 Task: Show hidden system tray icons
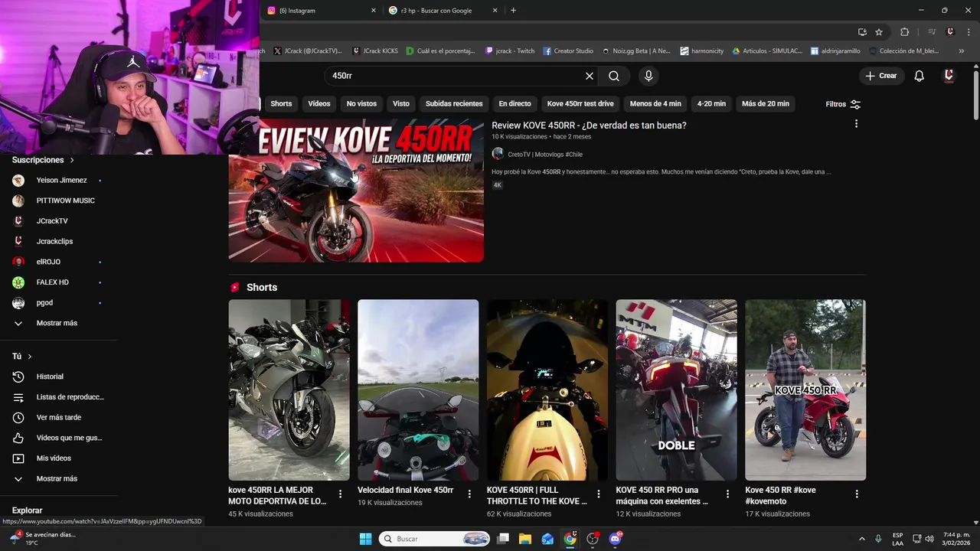click(x=861, y=539)
